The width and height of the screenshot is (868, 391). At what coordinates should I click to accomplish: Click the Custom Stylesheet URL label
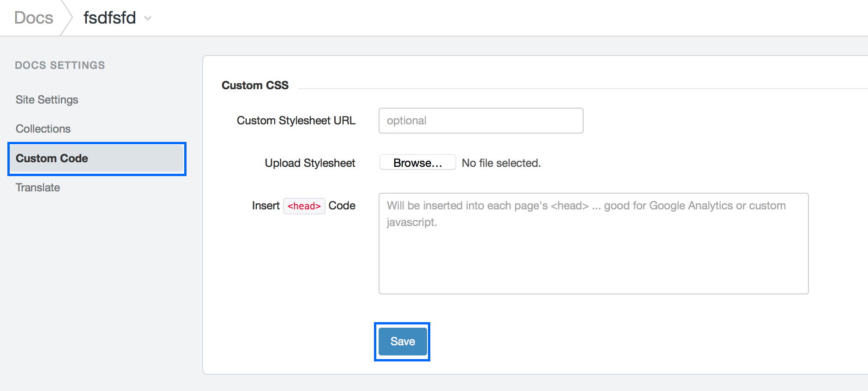click(x=296, y=121)
